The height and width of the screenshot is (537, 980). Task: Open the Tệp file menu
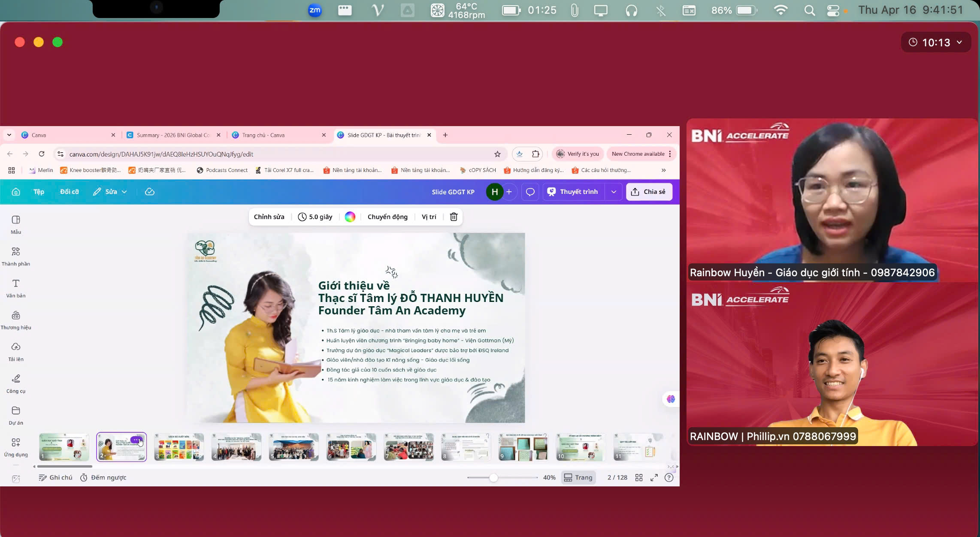39,192
